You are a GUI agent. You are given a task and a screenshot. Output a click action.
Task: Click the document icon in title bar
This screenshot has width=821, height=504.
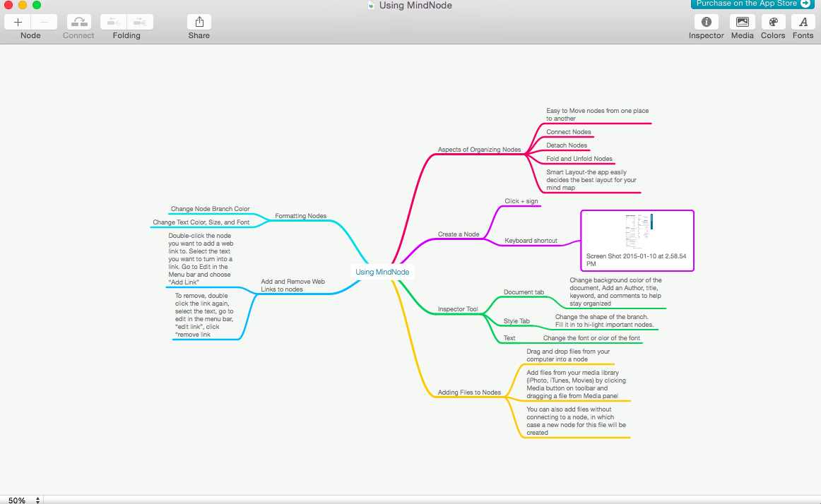click(371, 5)
